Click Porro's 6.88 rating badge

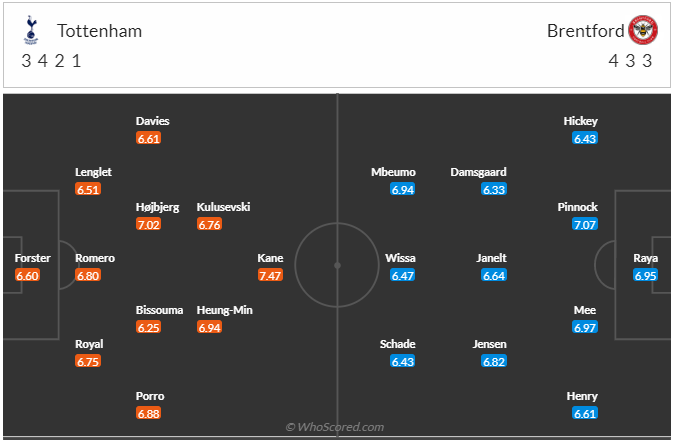[x=148, y=413]
